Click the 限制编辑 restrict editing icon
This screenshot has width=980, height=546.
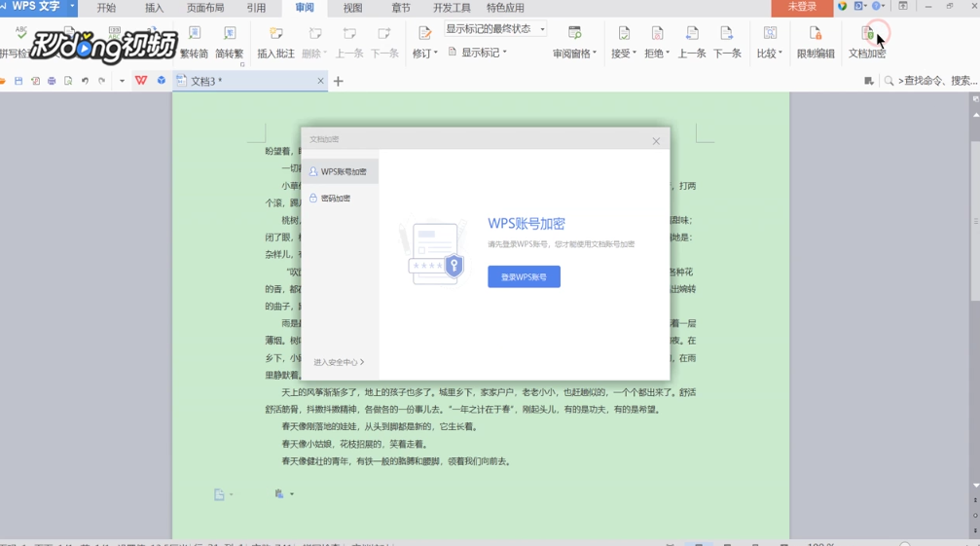click(x=815, y=33)
